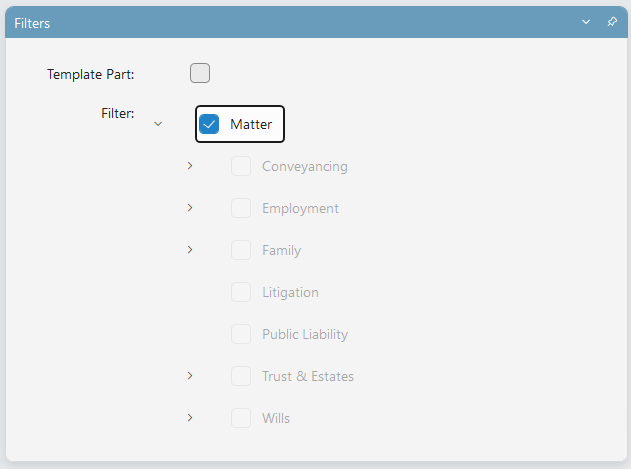The height and width of the screenshot is (469, 631).
Task: Expand the Trust & Estates node
Action: pos(190,376)
